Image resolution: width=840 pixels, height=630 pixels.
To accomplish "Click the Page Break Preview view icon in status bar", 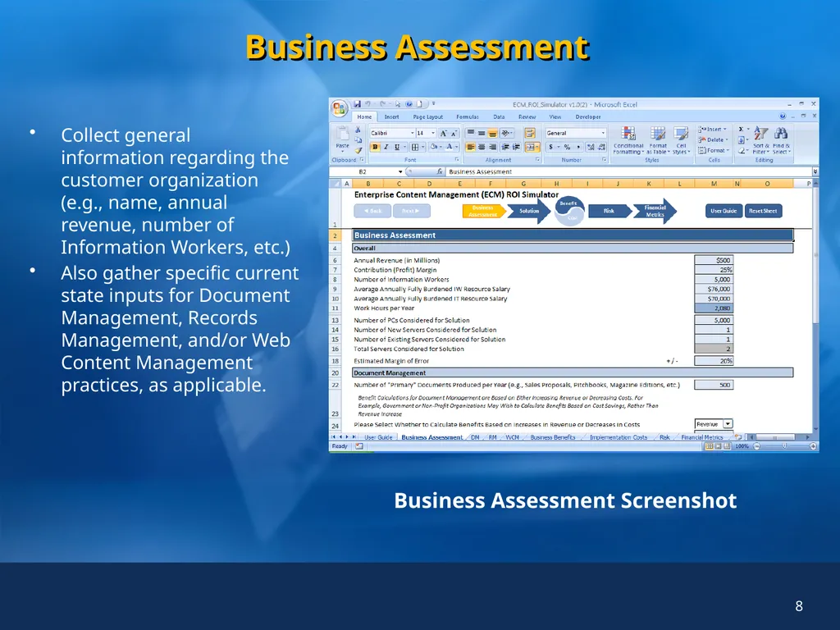I will click(x=727, y=446).
